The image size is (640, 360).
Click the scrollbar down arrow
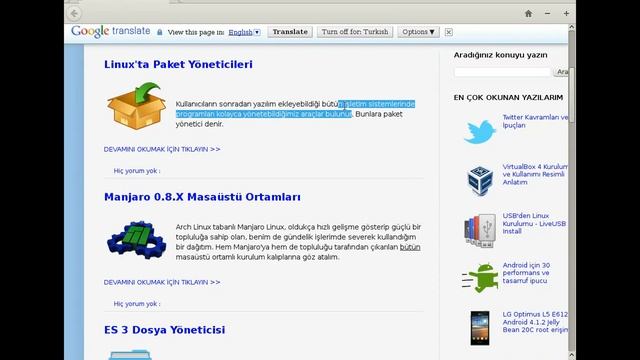pyautogui.click(x=571, y=356)
